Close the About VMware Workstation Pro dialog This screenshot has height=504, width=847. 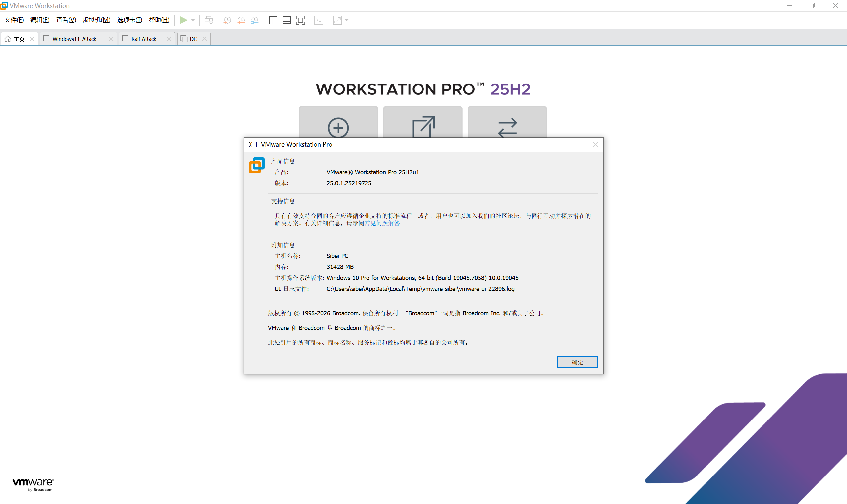coord(595,144)
